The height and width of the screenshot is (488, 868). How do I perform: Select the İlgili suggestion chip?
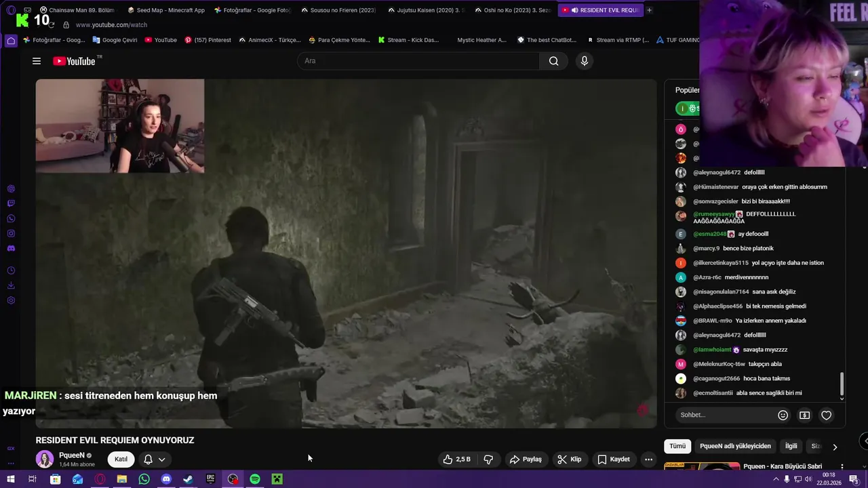791,446
